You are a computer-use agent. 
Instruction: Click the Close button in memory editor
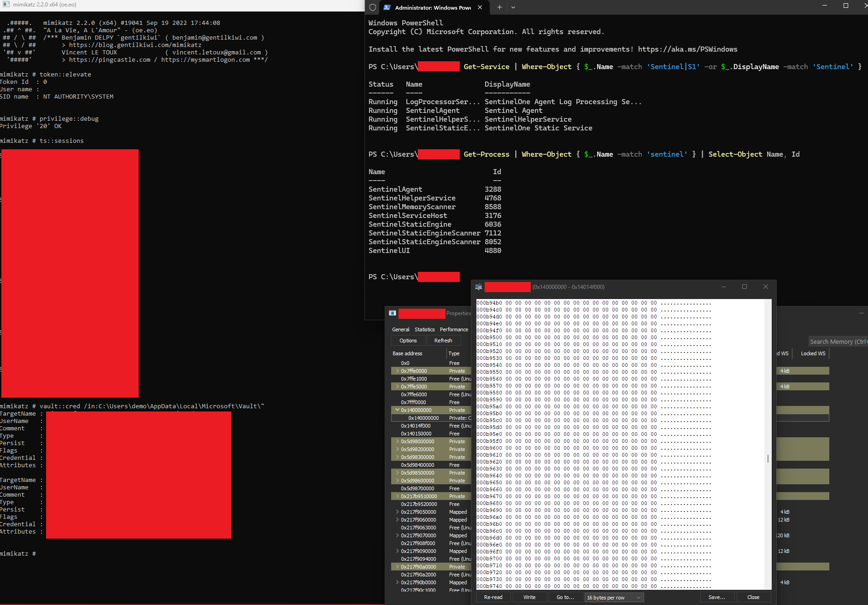point(754,597)
